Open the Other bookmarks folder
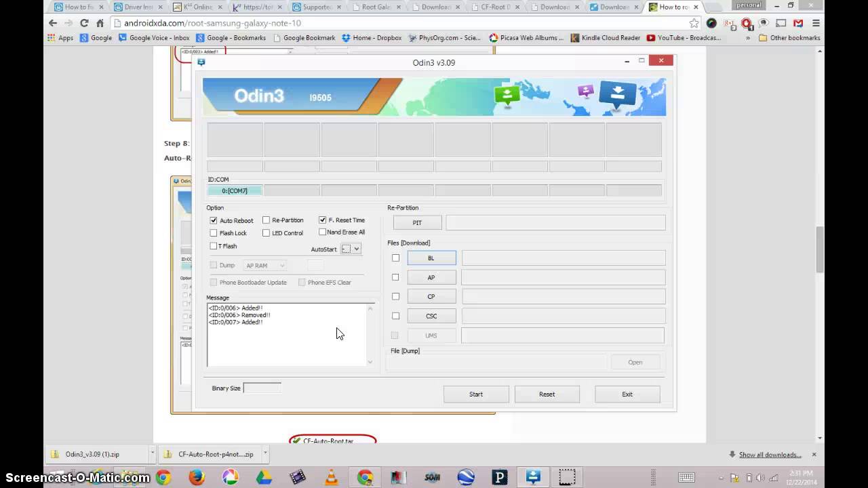 point(789,38)
